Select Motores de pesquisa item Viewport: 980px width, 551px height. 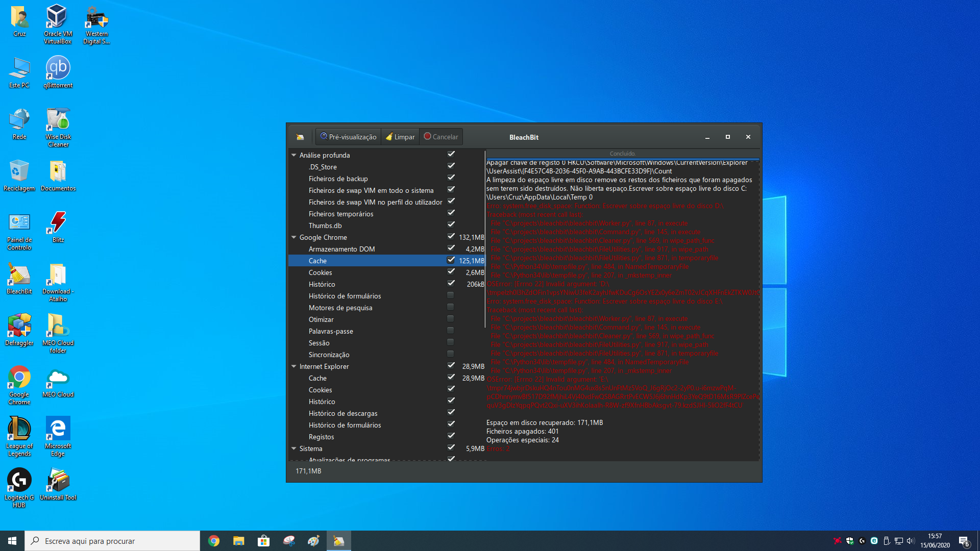click(x=340, y=308)
